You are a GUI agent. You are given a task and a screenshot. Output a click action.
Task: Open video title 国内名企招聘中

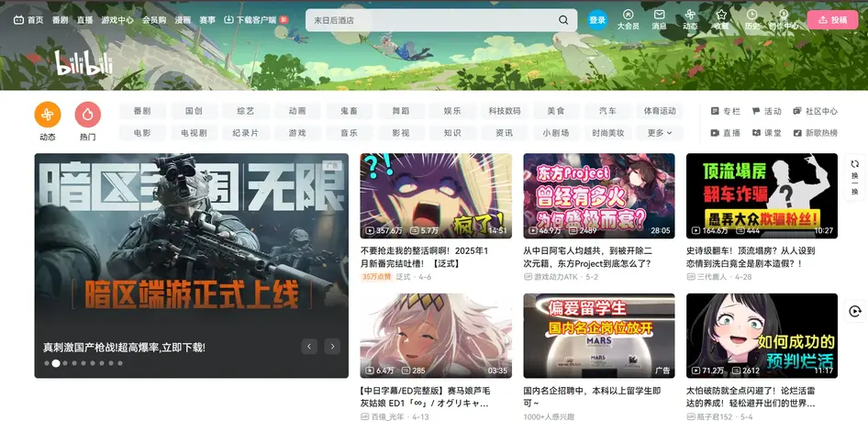pos(593,395)
